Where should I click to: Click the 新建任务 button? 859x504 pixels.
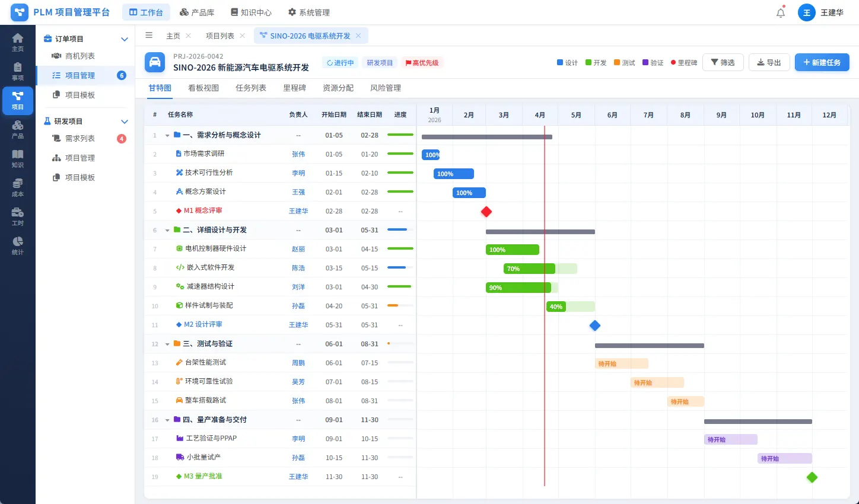[822, 62]
